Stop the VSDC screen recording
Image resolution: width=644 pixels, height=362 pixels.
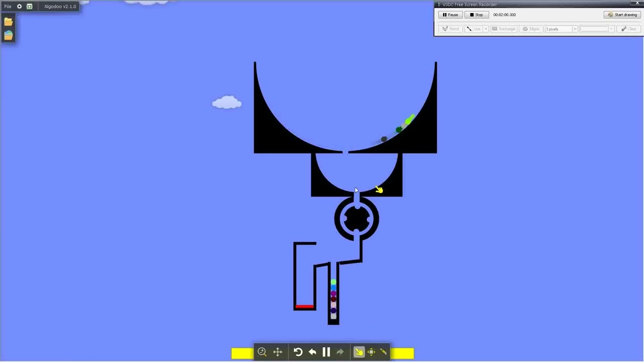pos(476,15)
